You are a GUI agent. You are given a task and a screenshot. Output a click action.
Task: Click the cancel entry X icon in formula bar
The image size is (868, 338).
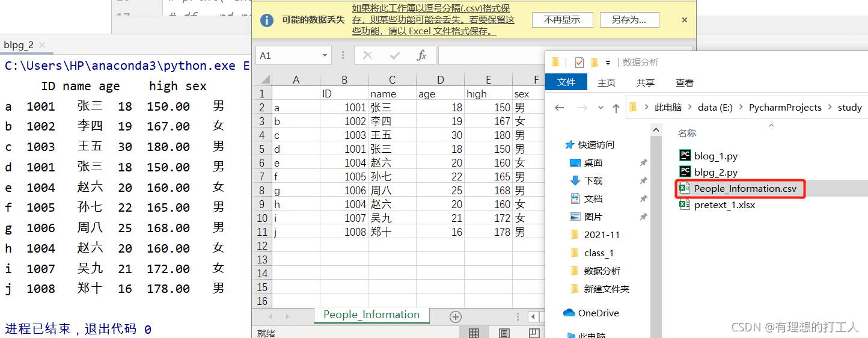(x=367, y=55)
